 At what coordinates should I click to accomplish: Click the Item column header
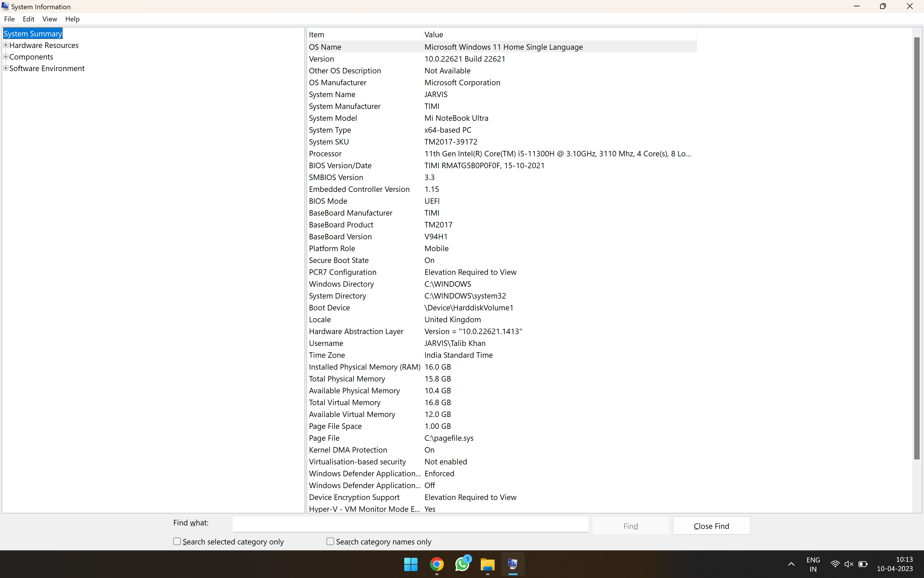click(365, 34)
